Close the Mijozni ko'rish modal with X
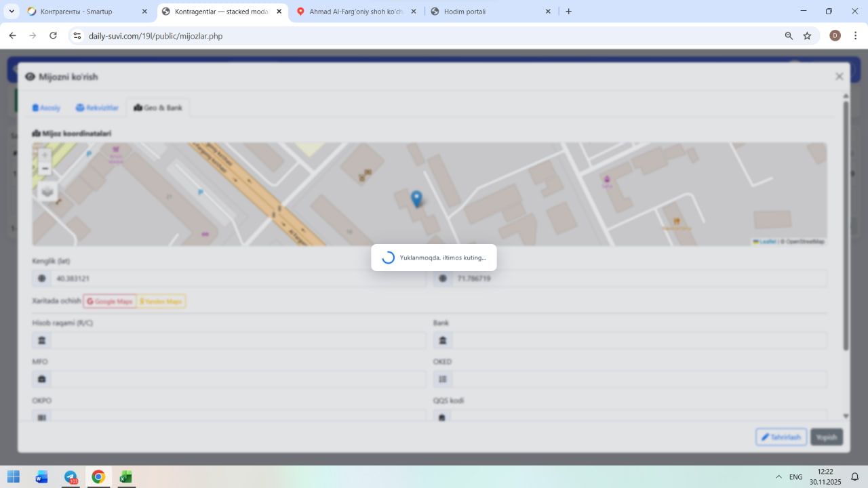The image size is (868, 488). pos(840,77)
